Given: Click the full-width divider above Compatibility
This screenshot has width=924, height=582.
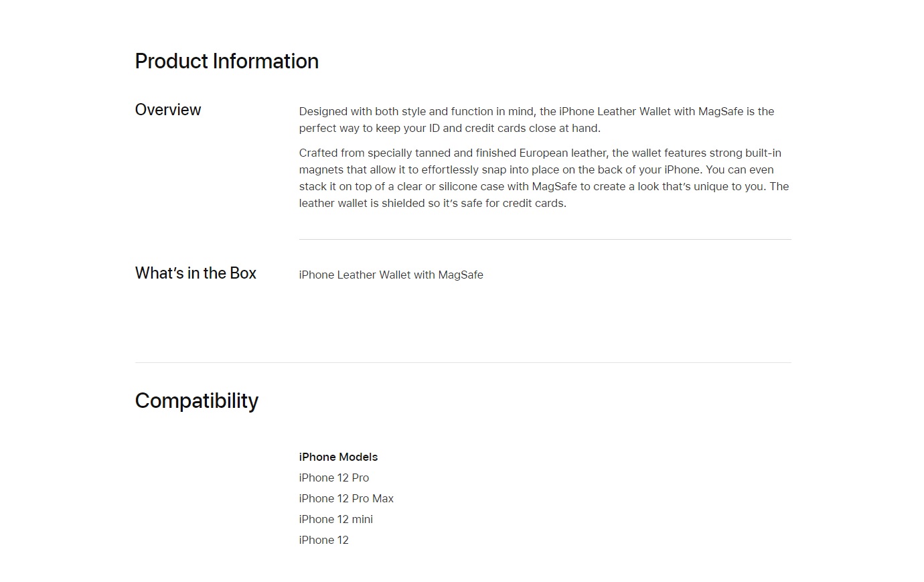Looking at the screenshot, I should [463, 362].
